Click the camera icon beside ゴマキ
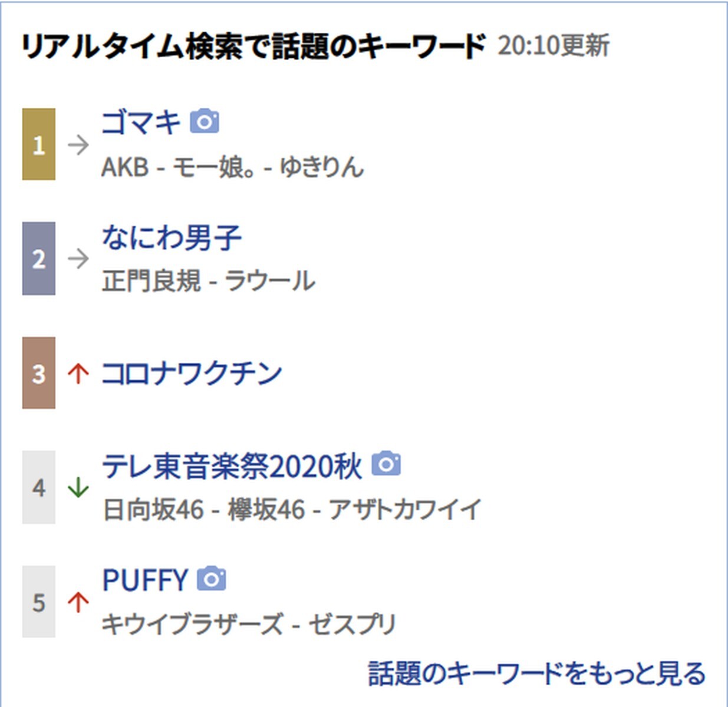 pyautogui.click(x=205, y=122)
